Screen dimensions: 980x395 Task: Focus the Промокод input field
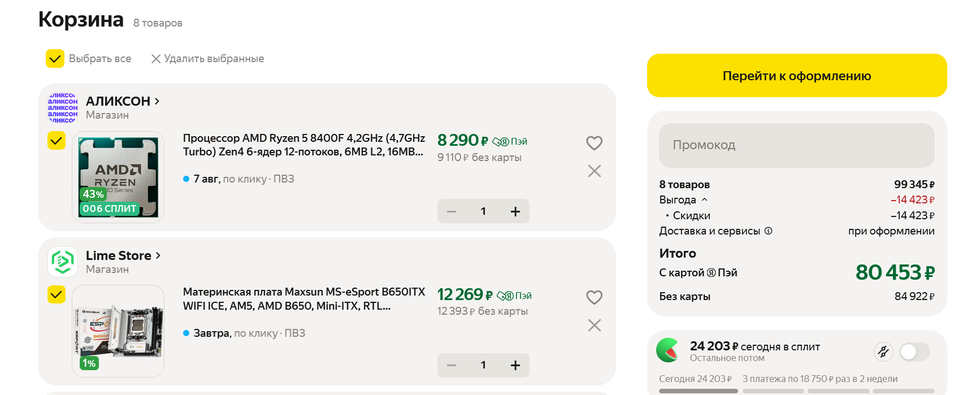click(x=796, y=145)
